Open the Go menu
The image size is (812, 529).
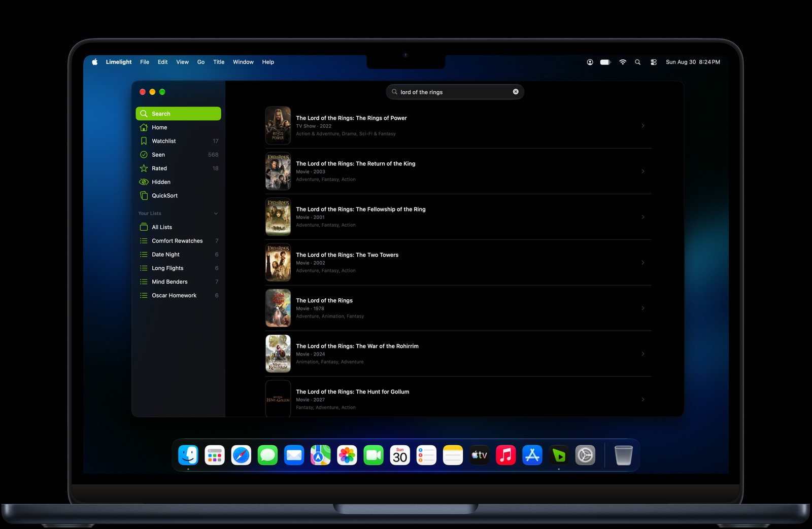[201, 62]
